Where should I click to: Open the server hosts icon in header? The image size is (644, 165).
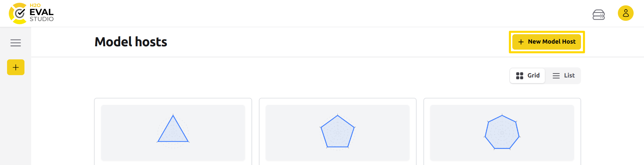pyautogui.click(x=598, y=15)
